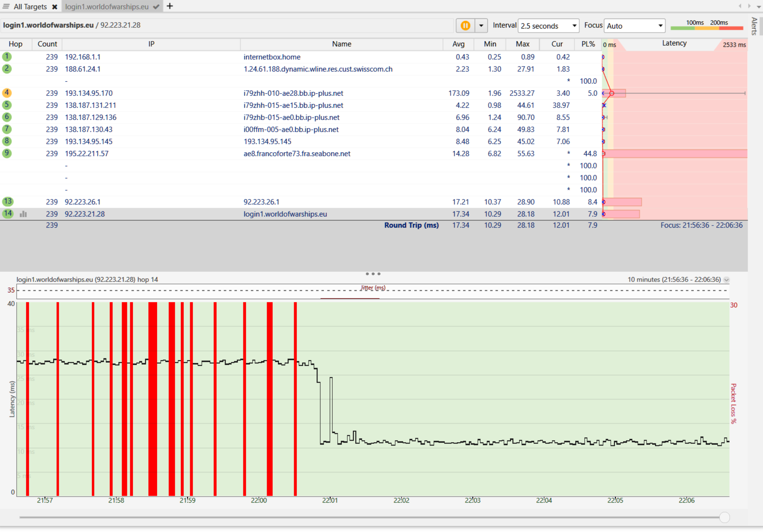Switch to the login1.worldofwarships.eu tab

point(107,7)
